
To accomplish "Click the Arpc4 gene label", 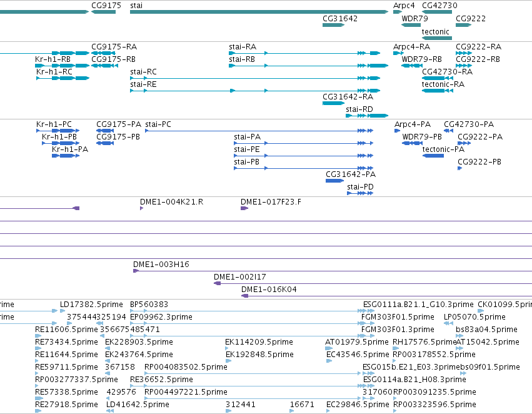I will pyautogui.click(x=404, y=6).
